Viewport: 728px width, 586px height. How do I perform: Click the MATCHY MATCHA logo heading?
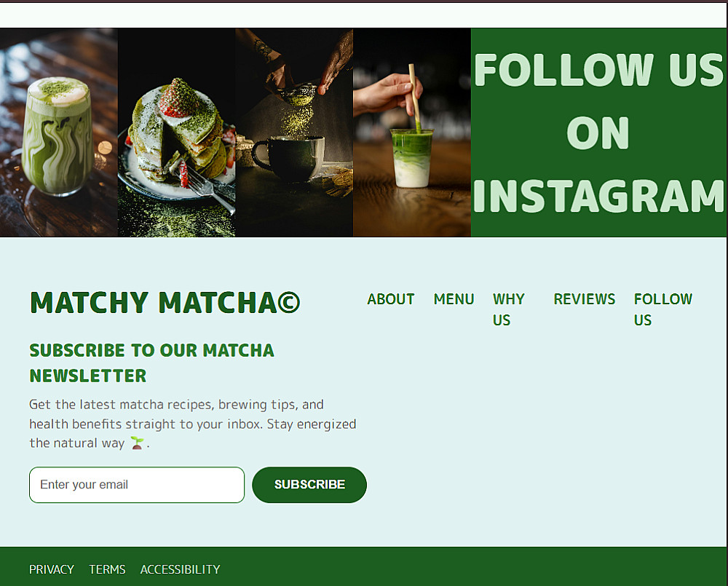[x=165, y=303]
